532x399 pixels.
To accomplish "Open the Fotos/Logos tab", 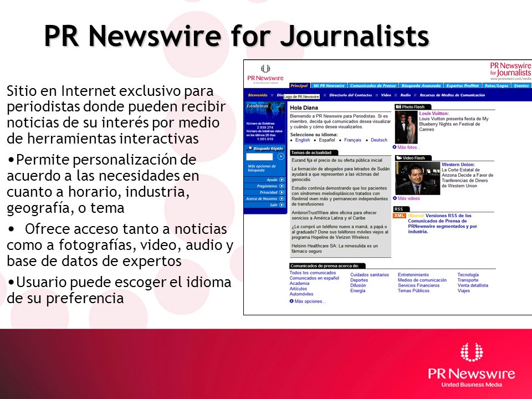I will point(497,86).
